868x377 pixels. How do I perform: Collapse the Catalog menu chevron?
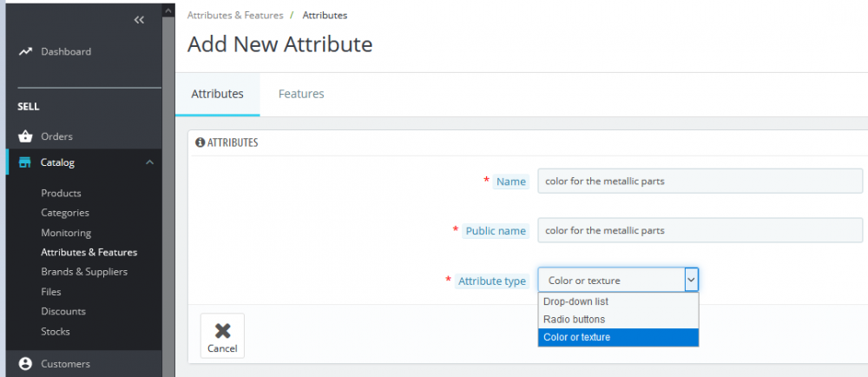(x=149, y=162)
